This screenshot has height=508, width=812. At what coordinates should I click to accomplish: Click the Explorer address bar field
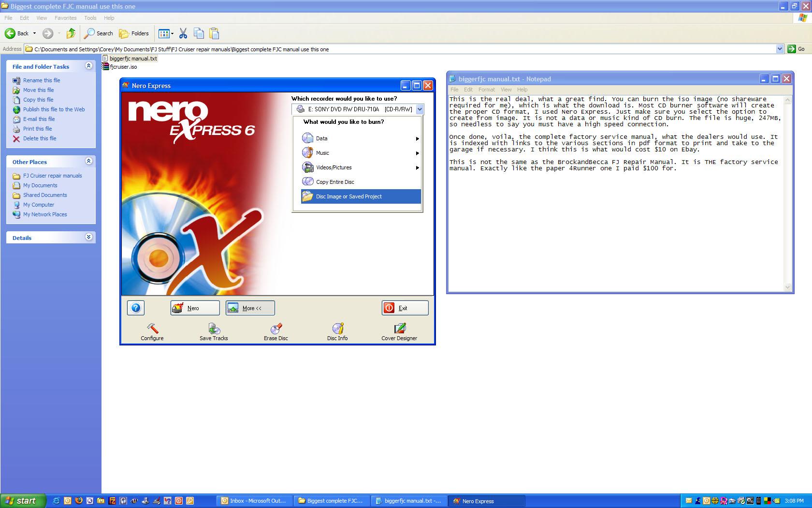(x=404, y=49)
